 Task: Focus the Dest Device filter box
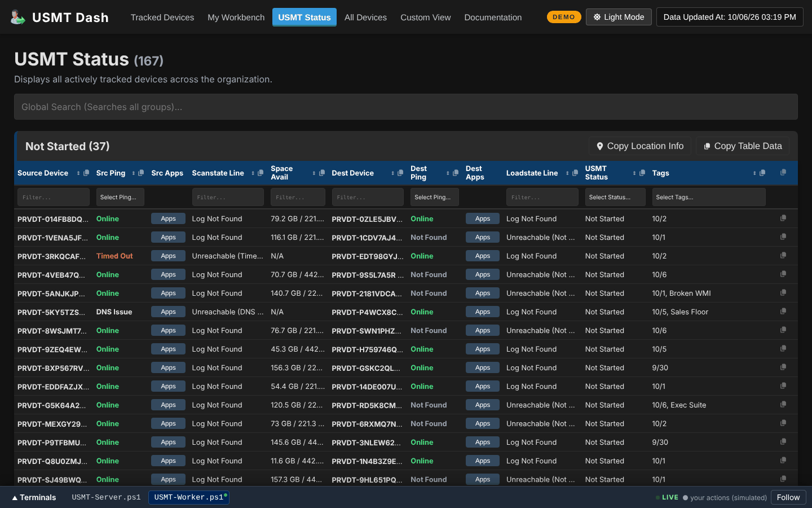tap(368, 197)
